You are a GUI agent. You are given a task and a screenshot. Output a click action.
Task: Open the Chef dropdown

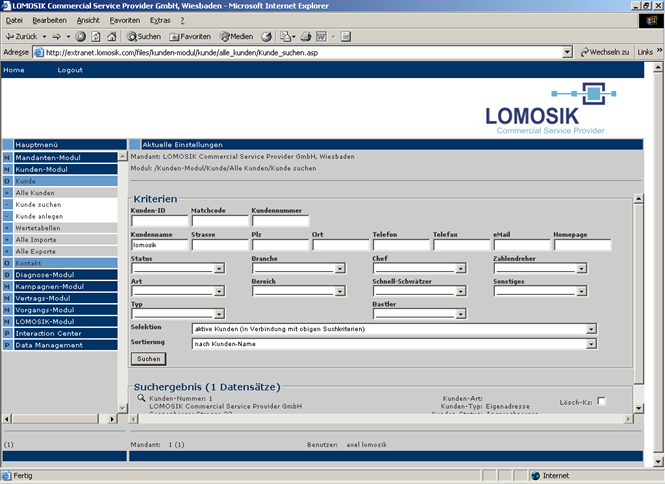[419, 268]
